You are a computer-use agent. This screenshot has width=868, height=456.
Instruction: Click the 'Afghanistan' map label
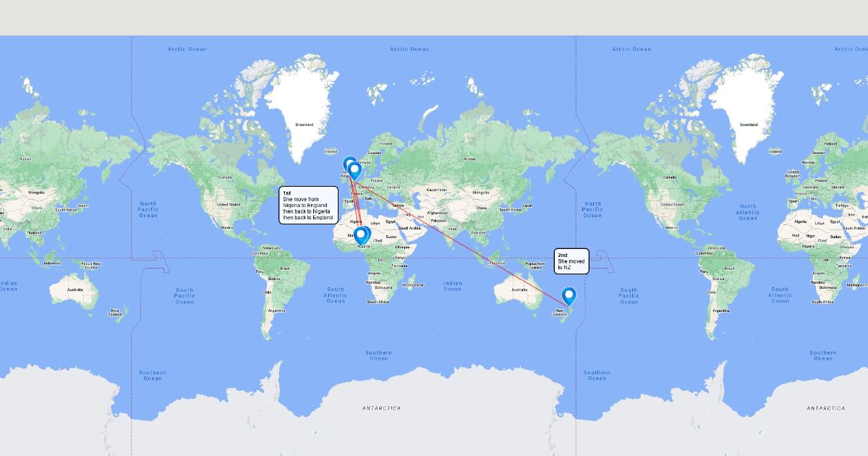coord(437,213)
